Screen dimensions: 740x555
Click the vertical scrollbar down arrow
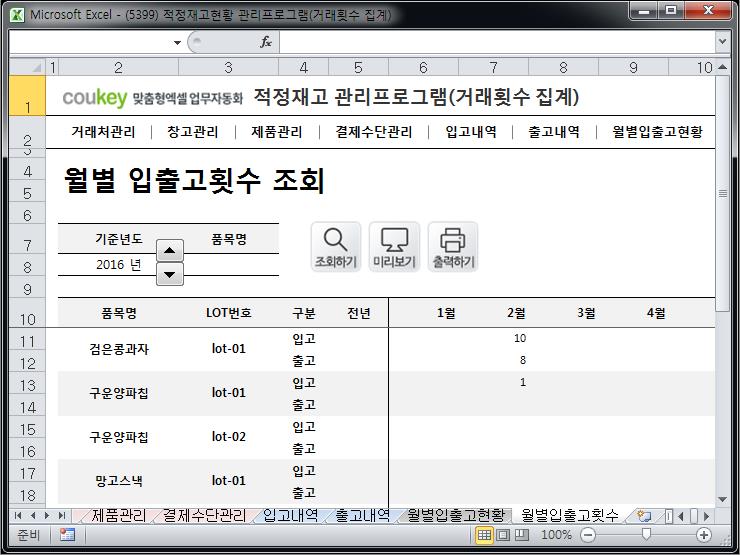(x=722, y=499)
